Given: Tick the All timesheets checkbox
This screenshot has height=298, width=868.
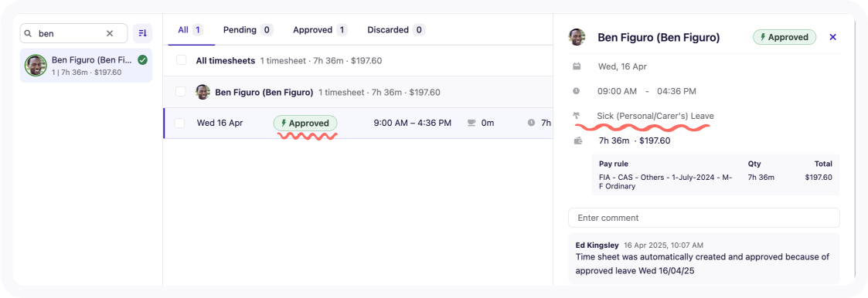Looking at the screenshot, I should (181, 60).
